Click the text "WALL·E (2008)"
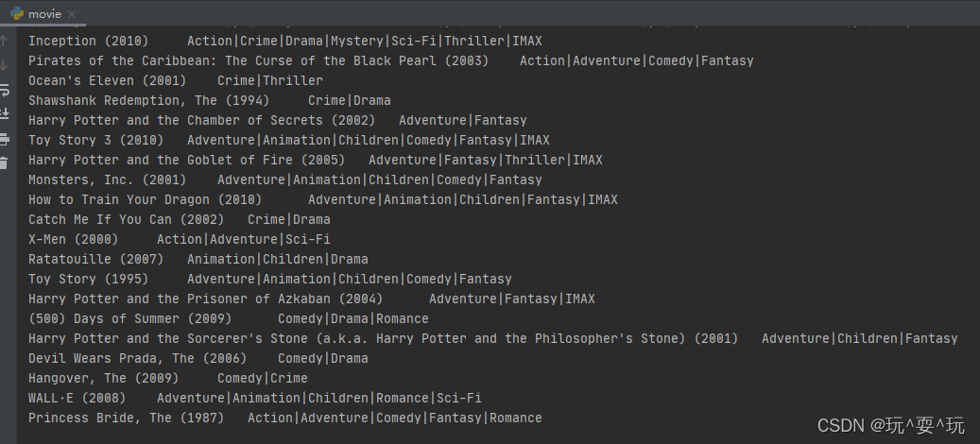The width and height of the screenshot is (980, 444). [x=77, y=399]
